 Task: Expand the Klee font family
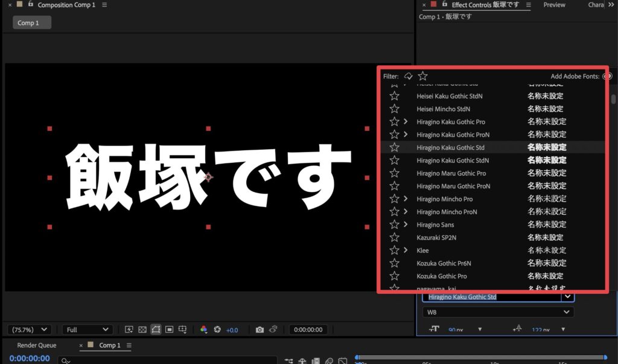point(406,250)
